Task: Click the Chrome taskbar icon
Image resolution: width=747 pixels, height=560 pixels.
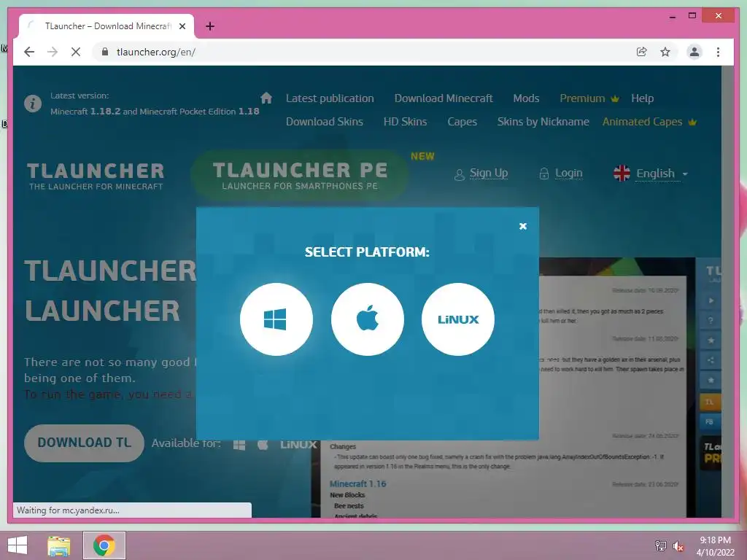Action: click(104, 545)
